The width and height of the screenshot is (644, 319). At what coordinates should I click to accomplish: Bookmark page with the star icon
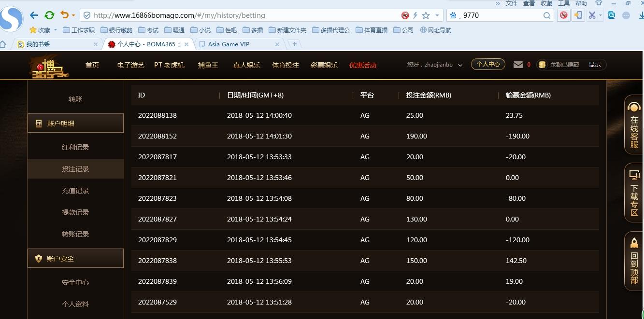point(426,15)
